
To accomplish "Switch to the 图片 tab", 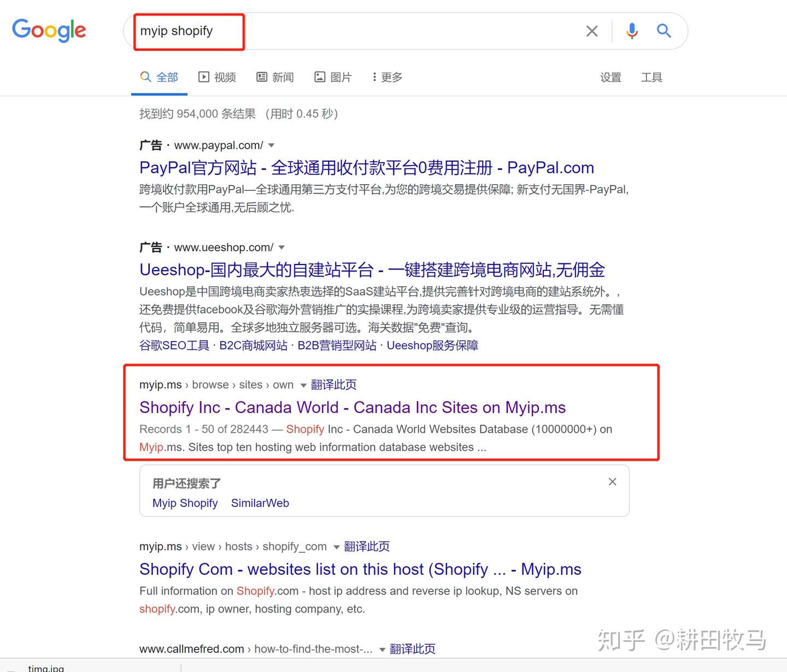I will point(333,77).
